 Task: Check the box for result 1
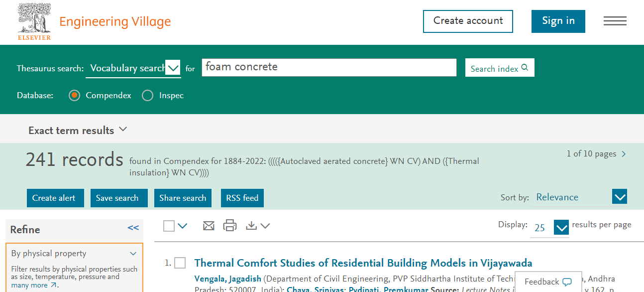point(180,263)
